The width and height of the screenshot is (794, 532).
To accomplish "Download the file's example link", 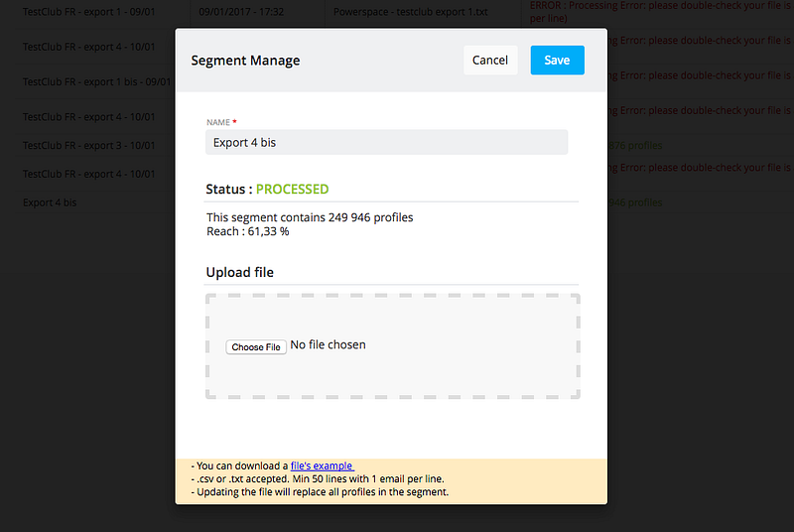I will click(322, 465).
